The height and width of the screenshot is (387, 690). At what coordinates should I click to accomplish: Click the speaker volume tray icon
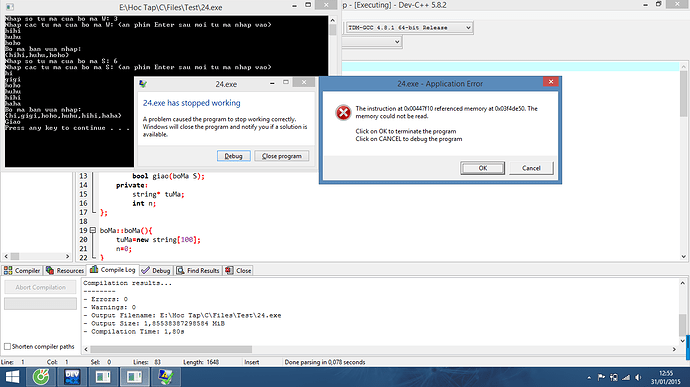[x=638, y=378]
